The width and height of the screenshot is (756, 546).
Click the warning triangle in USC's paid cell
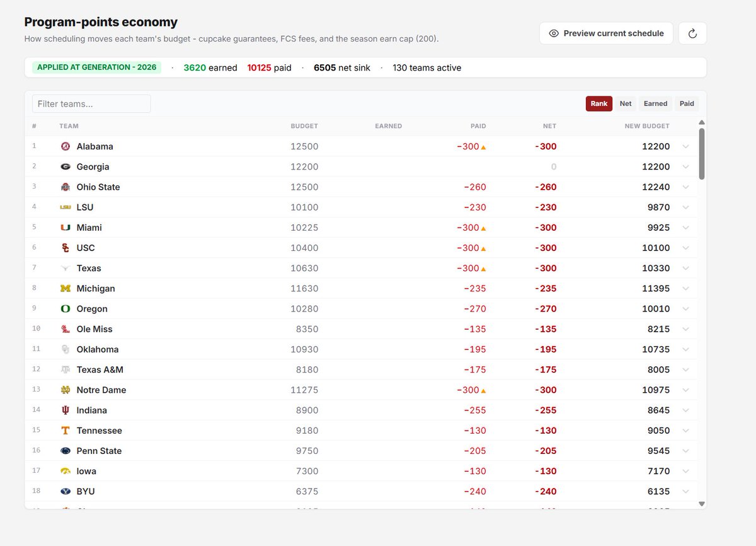tap(483, 248)
